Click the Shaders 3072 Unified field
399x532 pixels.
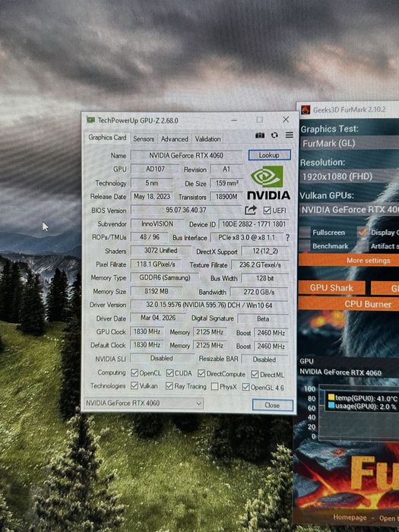(x=160, y=251)
